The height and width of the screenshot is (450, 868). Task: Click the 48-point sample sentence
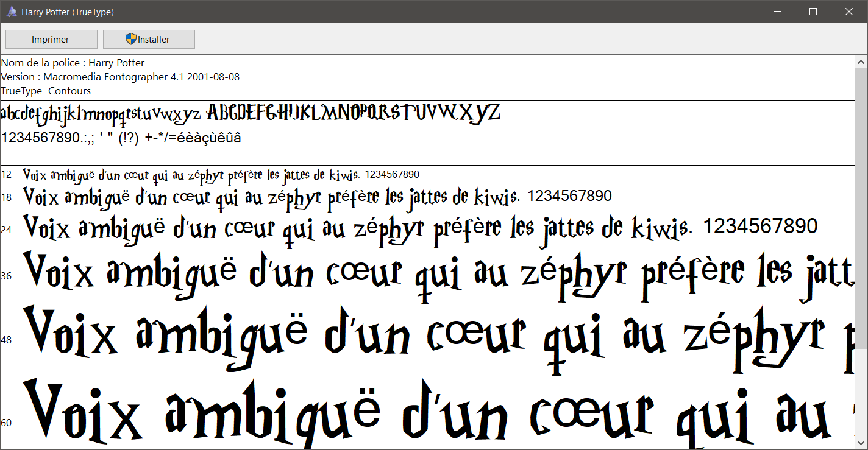coord(439,340)
